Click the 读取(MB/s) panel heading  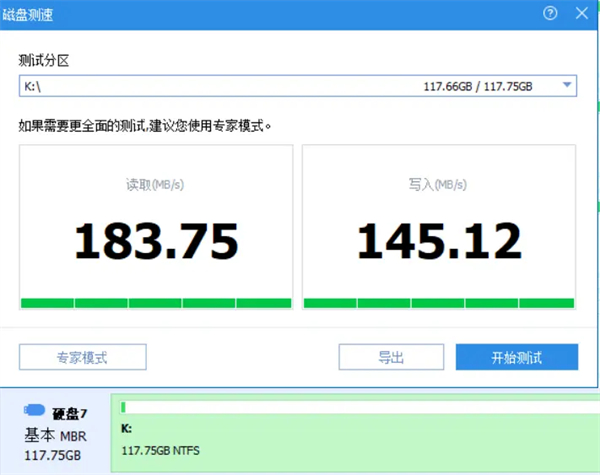[x=156, y=184]
